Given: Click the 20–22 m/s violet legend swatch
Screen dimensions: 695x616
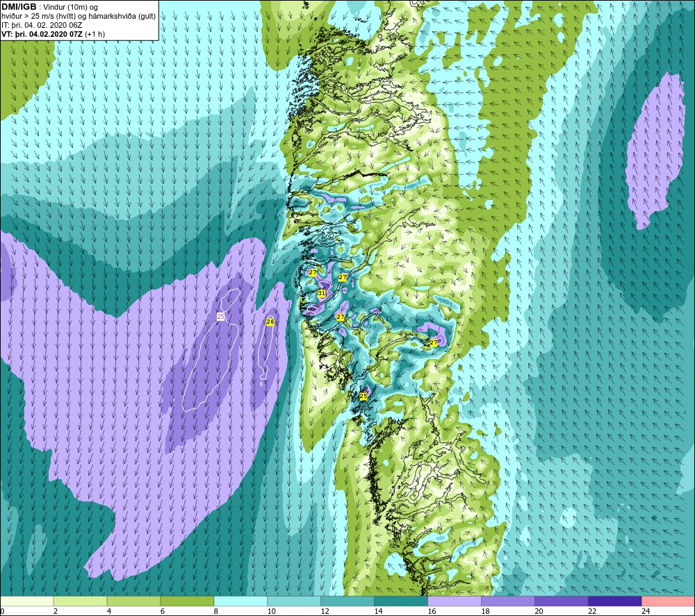Looking at the screenshot, I should (561, 601).
